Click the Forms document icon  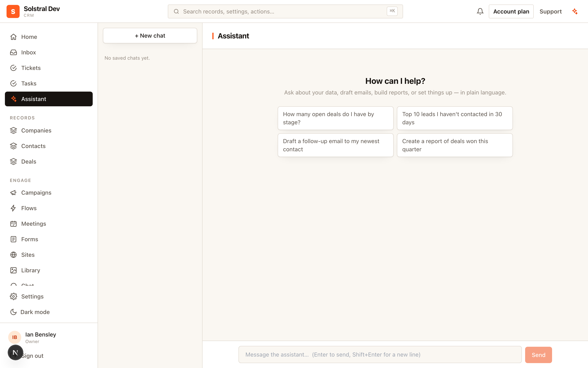(14, 239)
